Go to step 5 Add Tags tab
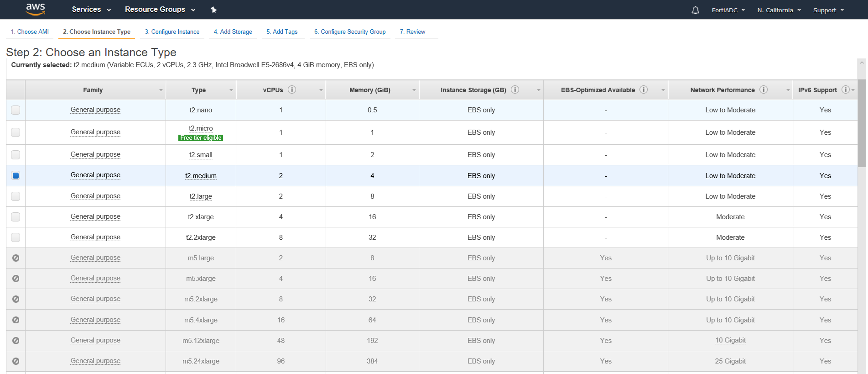The width and height of the screenshot is (868, 374). pos(282,32)
